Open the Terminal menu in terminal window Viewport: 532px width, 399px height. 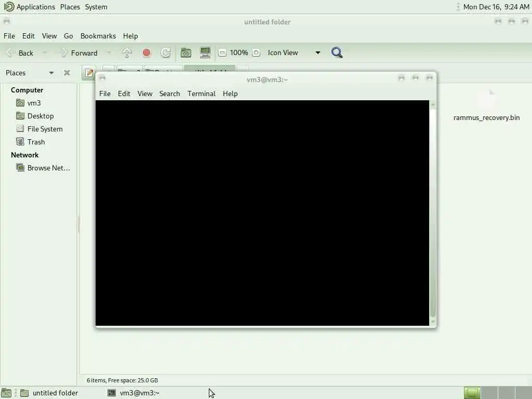click(x=201, y=94)
